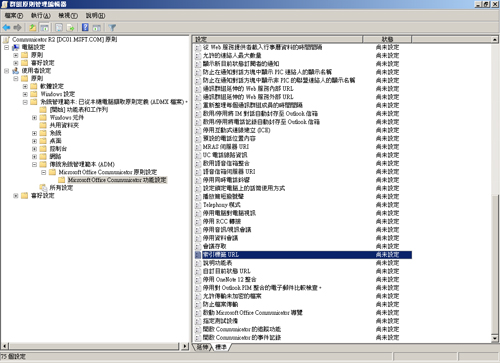The width and height of the screenshot is (500, 363).
Task: Click the 設定 column header
Action: pos(277,39)
